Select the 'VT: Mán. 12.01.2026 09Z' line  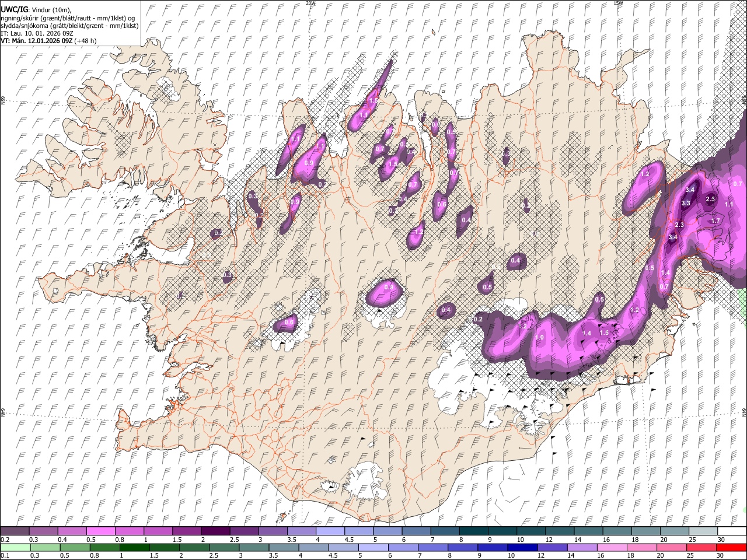pyautogui.click(x=37, y=41)
